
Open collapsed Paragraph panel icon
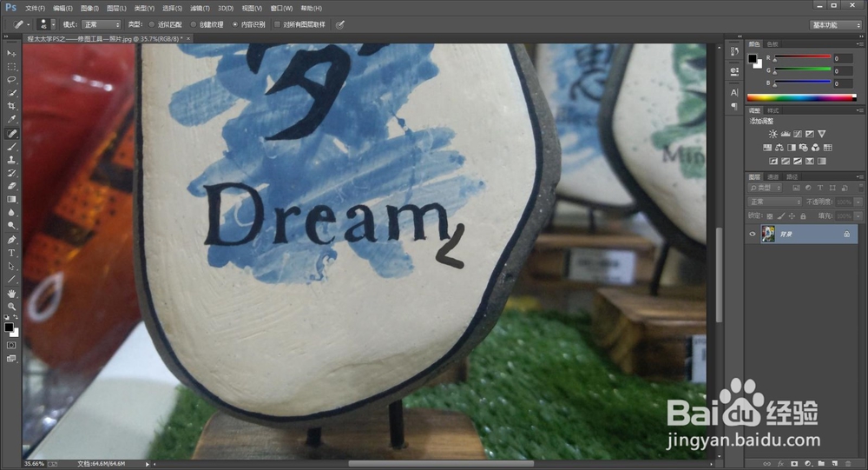pos(734,105)
